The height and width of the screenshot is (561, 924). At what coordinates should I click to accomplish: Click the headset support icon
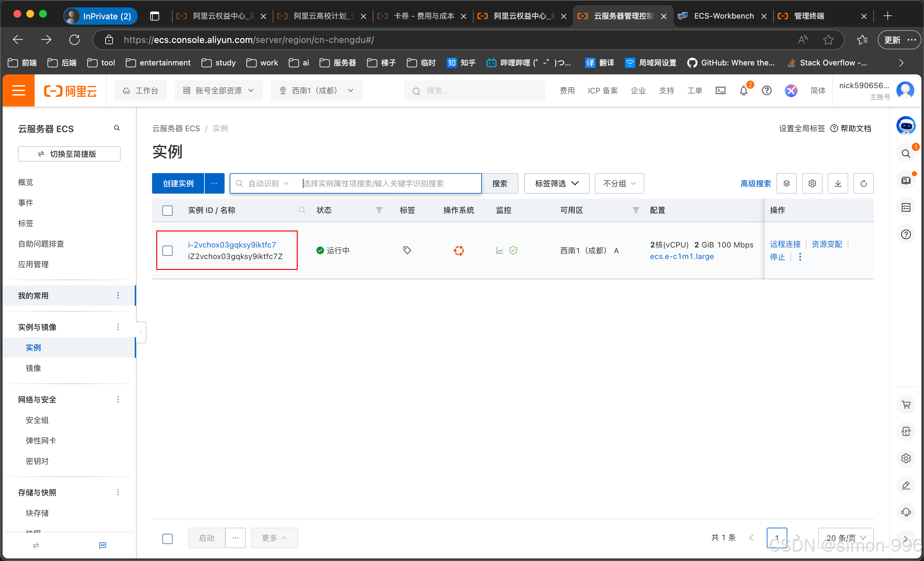[x=906, y=512]
